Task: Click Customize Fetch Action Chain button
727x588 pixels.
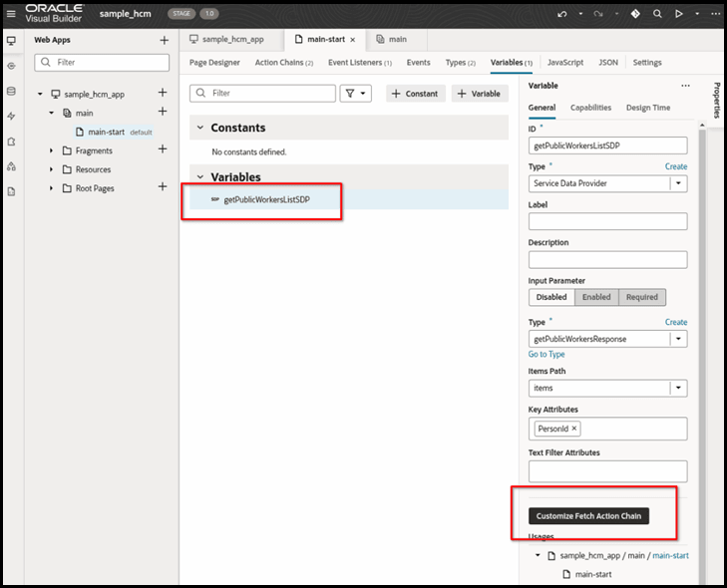Action: (588, 515)
